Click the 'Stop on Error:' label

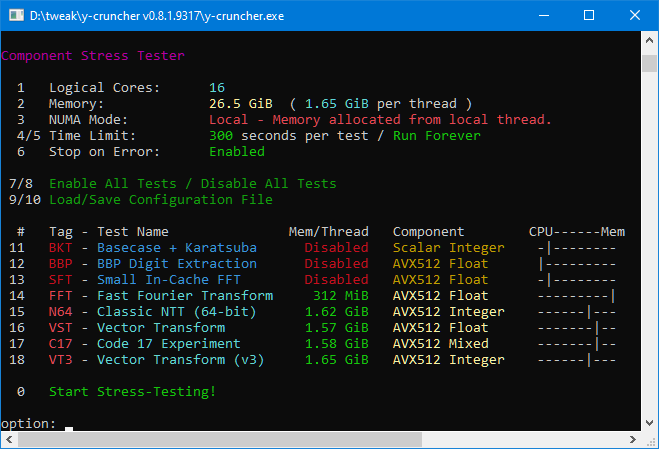[x=104, y=151]
